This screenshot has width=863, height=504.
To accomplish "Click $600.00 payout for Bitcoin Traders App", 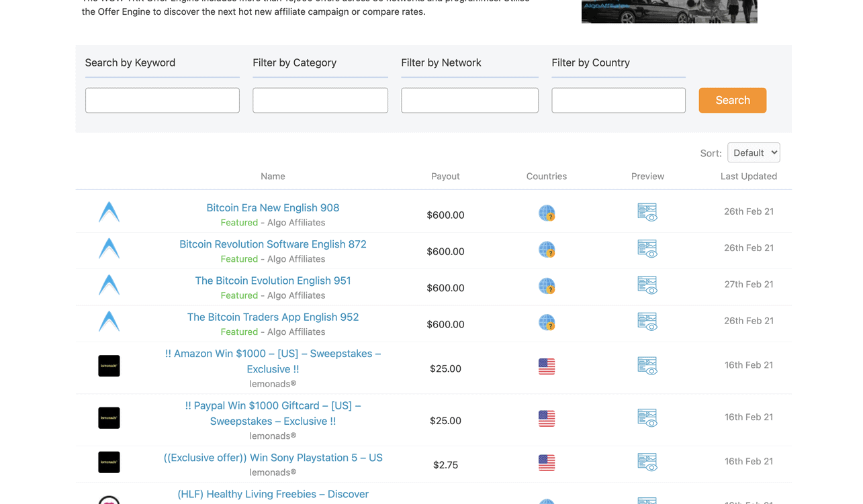I will (445, 324).
